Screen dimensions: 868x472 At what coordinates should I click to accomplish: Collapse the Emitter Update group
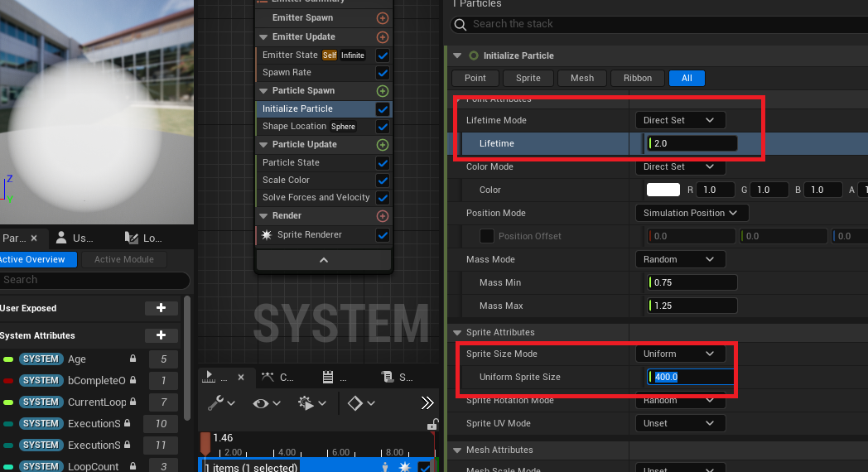click(263, 37)
